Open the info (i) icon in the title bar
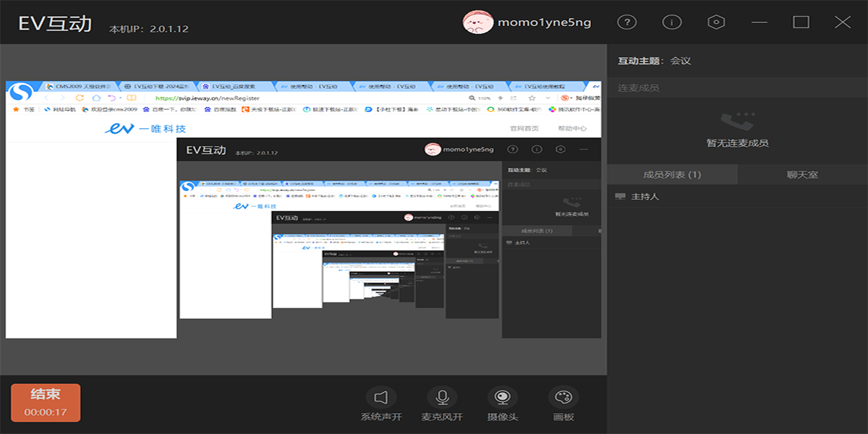 click(671, 22)
